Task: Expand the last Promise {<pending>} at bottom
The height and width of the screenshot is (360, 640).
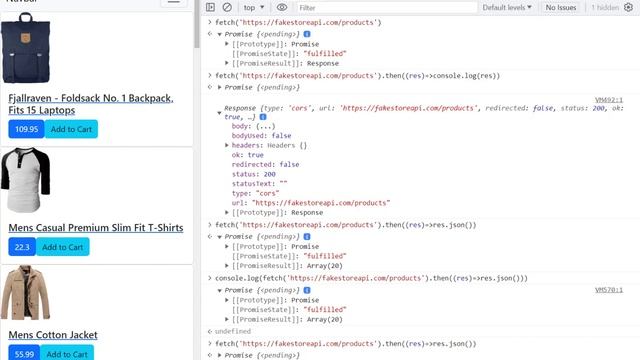Action: [220, 355]
